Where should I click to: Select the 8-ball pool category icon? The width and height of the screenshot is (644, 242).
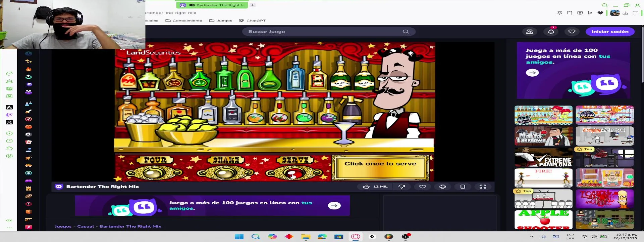click(x=29, y=134)
